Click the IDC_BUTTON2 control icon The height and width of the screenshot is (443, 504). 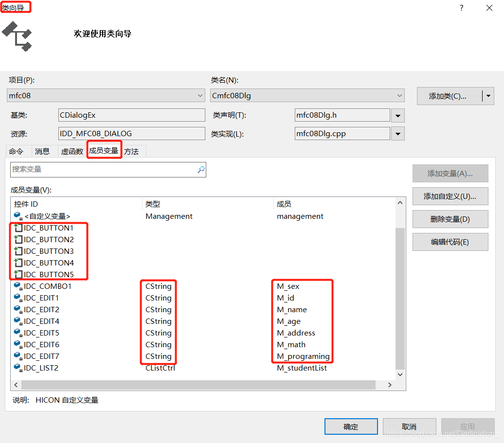[18, 239]
